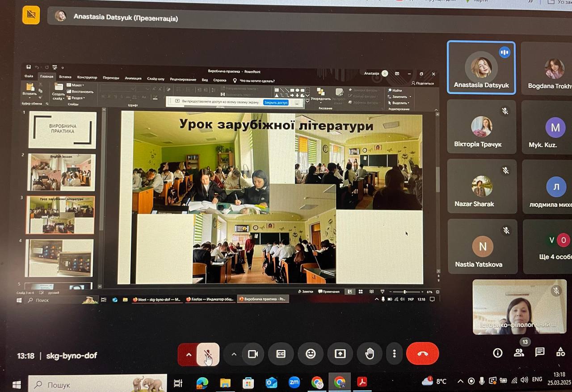
Task: Switch to Слайд-шоу ribbon tab
Action: (156, 79)
